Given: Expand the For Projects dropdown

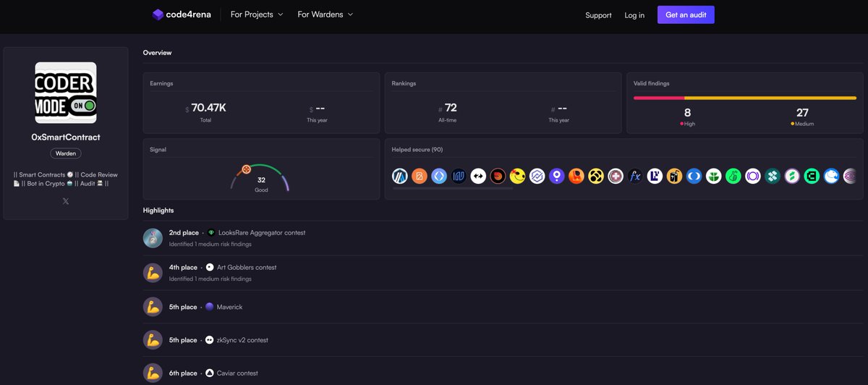Looking at the screenshot, I should pos(257,14).
